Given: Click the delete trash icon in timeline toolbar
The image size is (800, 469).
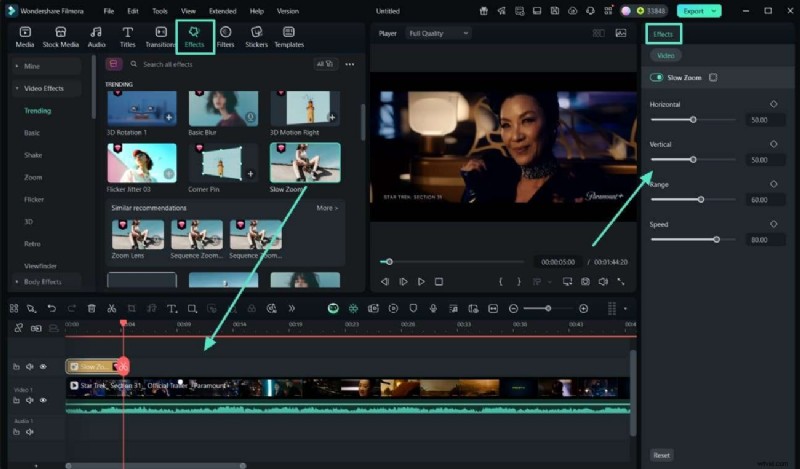Looking at the screenshot, I should [x=91, y=309].
